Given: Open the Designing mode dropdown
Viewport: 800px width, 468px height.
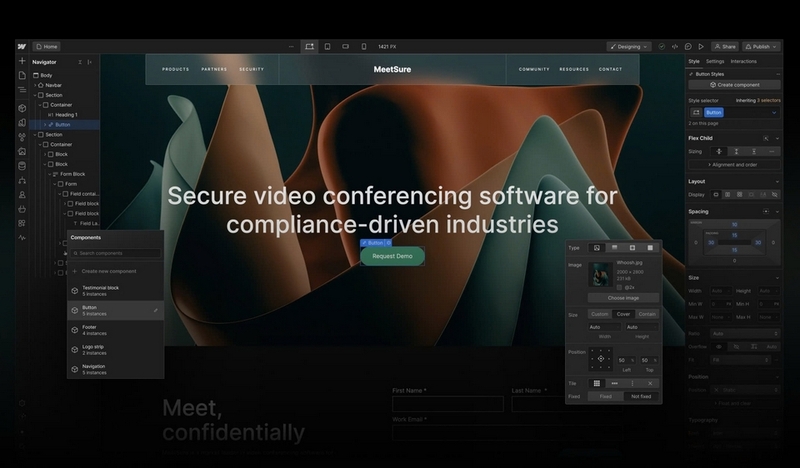Looking at the screenshot, I should point(629,46).
